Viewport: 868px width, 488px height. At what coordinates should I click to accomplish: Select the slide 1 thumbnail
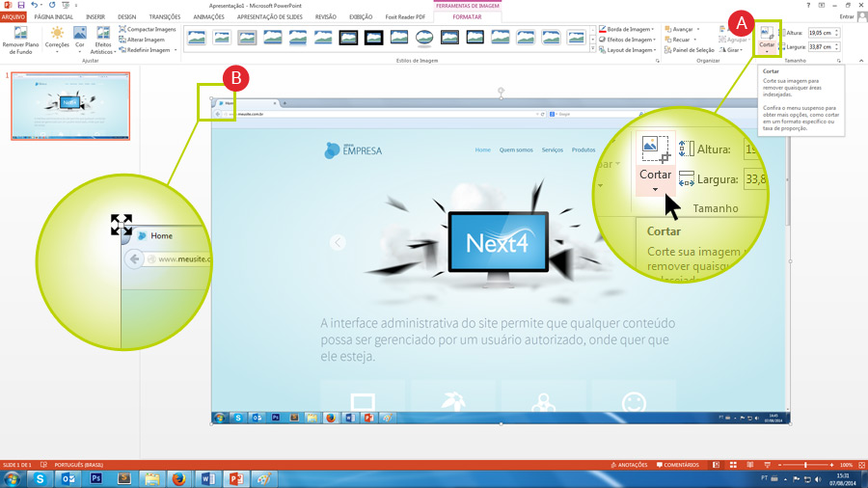point(69,105)
